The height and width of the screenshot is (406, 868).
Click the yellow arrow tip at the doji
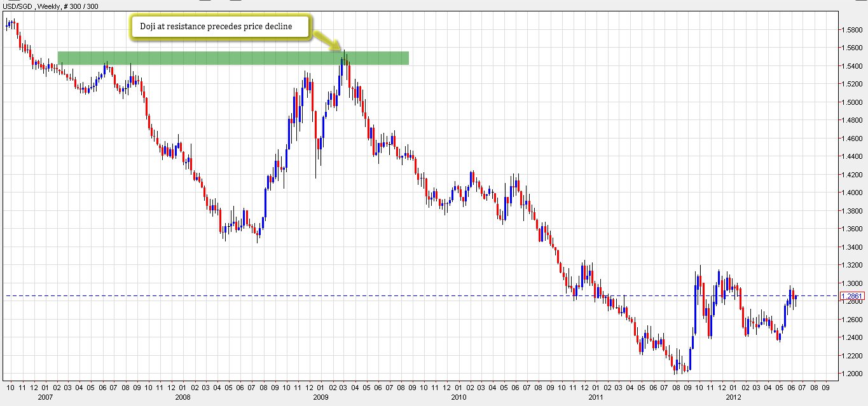point(340,51)
